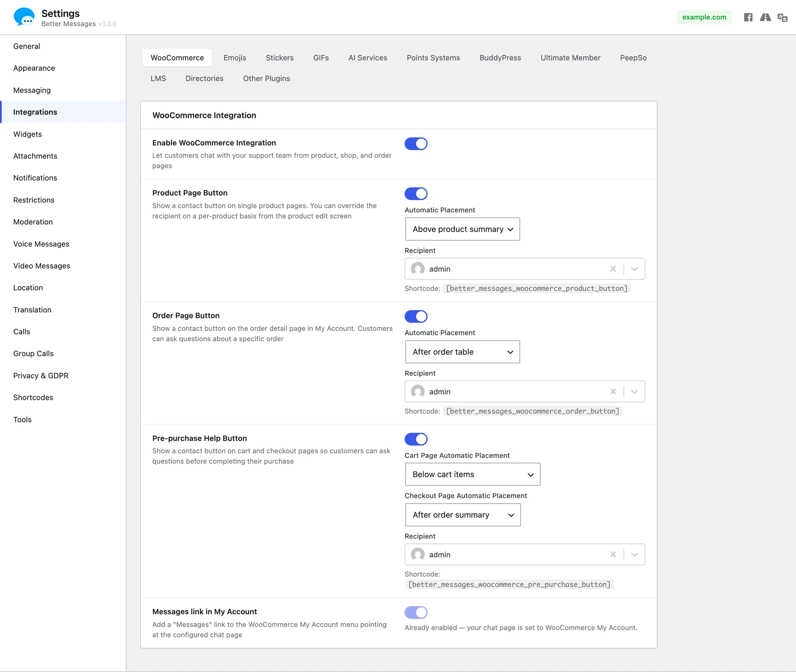This screenshot has width=796, height=672.
Task: Open Below cart items dropdown
Action: (472, 475)
